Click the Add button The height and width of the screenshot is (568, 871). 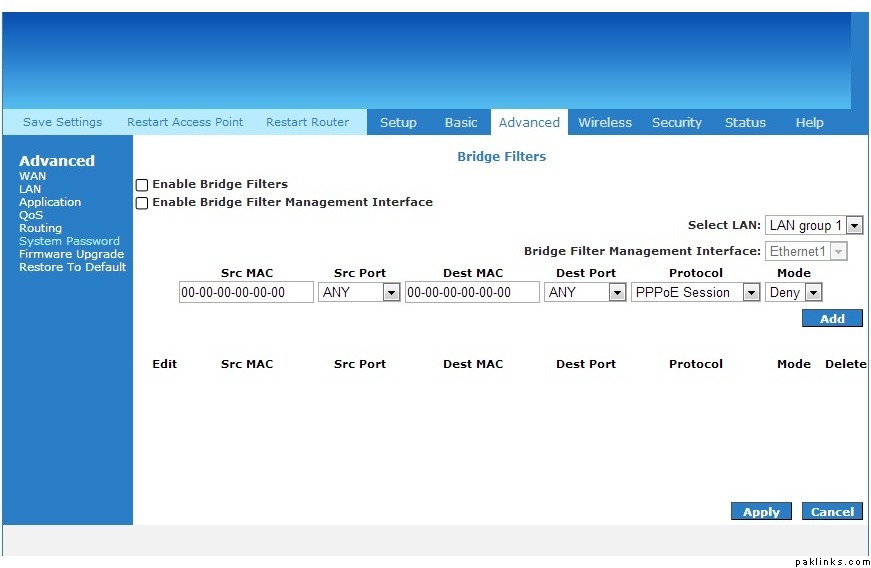click(832, 319)
